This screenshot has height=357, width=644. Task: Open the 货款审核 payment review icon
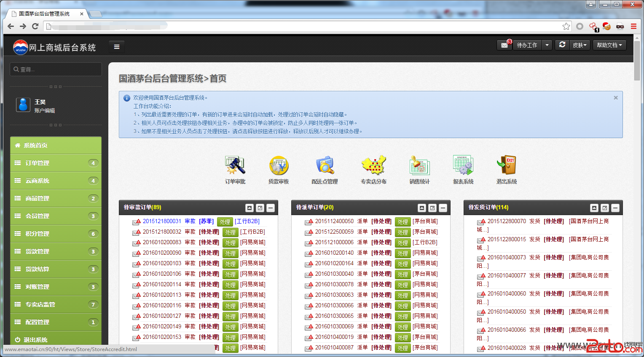279,165
